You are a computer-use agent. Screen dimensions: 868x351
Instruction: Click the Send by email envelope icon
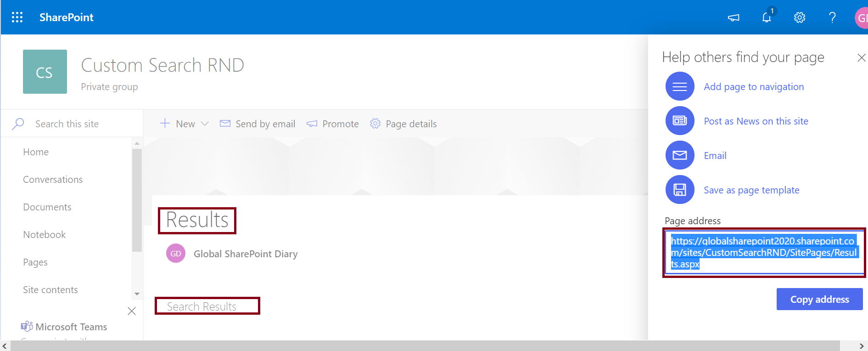pyautogui.click(x=225, y=123)
